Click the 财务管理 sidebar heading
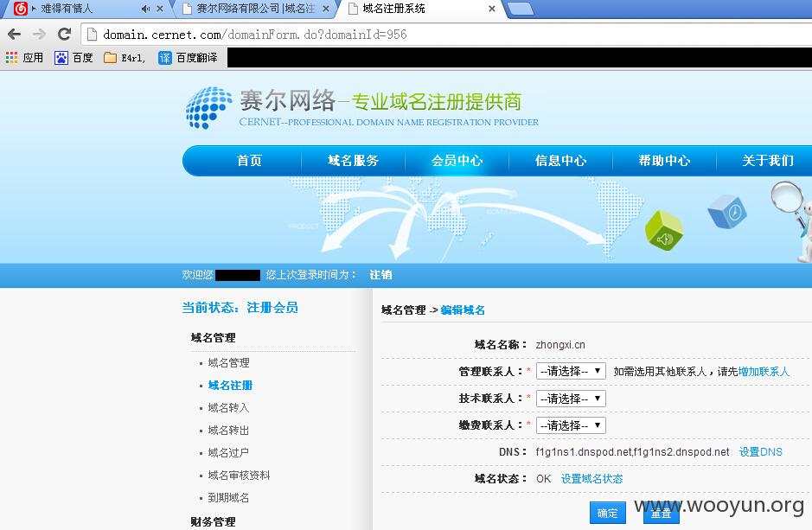The width and height of the screenshot is (812, 530). [x=213, y=521]
